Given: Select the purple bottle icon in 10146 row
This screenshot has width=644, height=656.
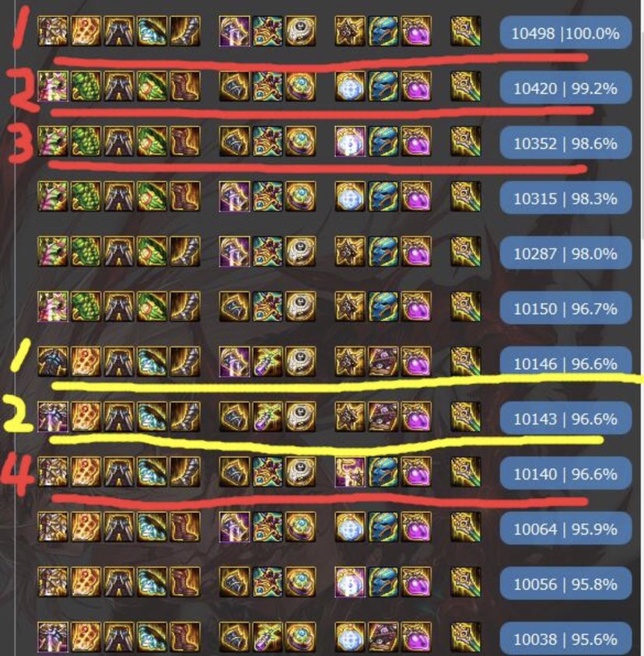Looking at the screenshot, I should tap(268, 361).
